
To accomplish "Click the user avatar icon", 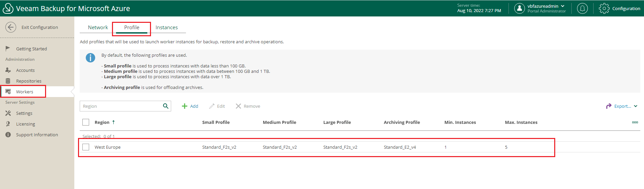I will click(519, 8).
